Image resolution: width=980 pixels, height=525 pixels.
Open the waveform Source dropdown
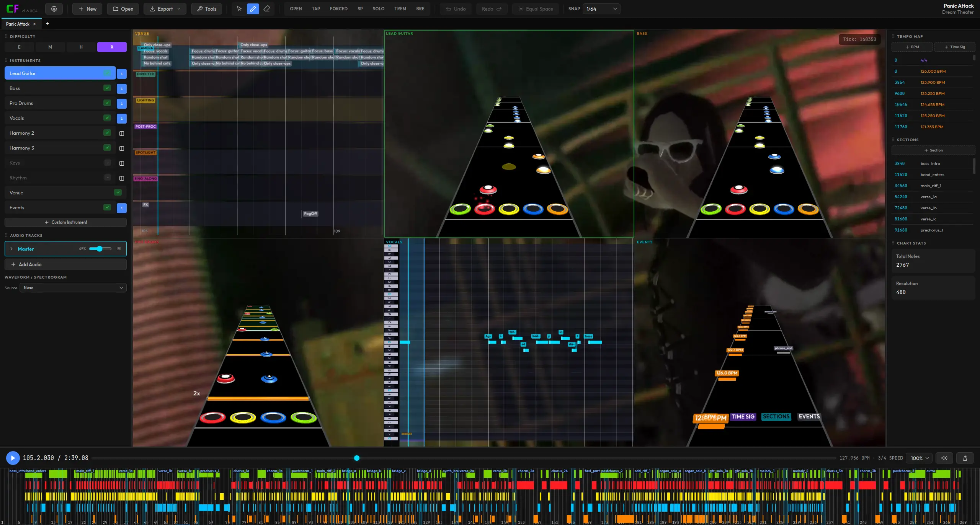click(73, 288)
